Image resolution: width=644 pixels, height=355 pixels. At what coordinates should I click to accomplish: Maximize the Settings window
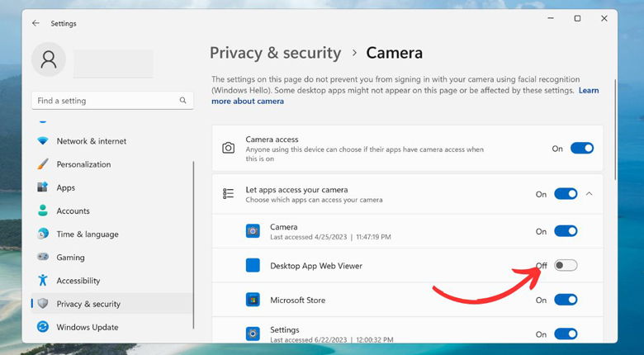click(577, 18)
